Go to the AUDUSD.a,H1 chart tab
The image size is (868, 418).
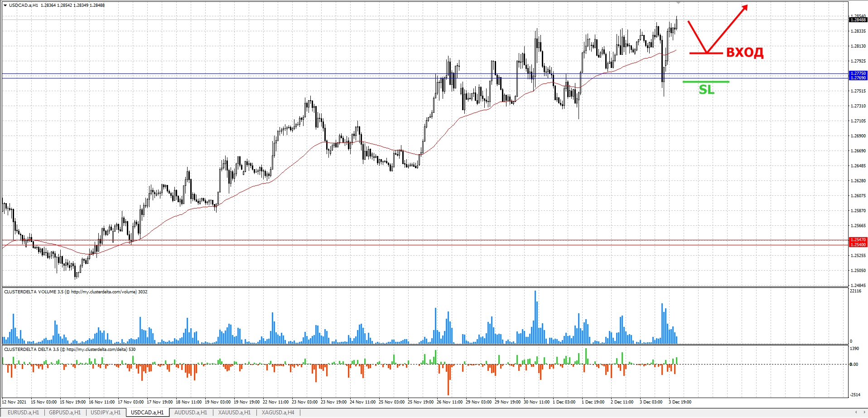(191, 413)
